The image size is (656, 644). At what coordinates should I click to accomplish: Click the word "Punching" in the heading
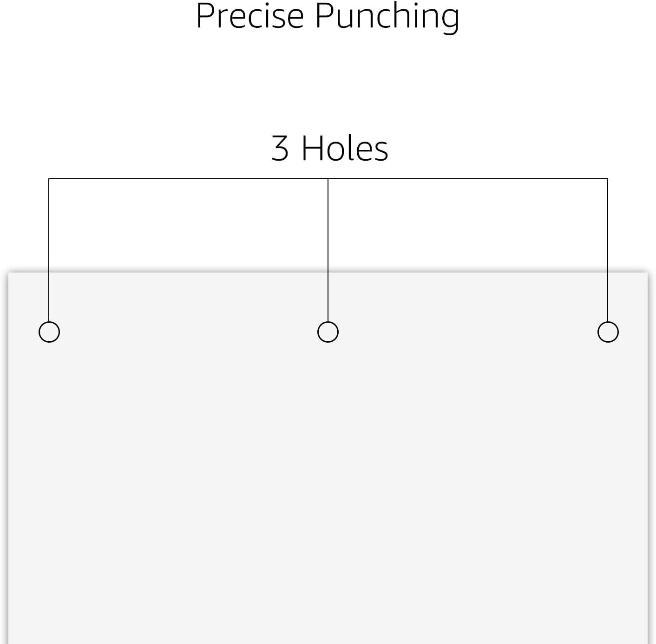pyautogui.click(x=387, y=16)
